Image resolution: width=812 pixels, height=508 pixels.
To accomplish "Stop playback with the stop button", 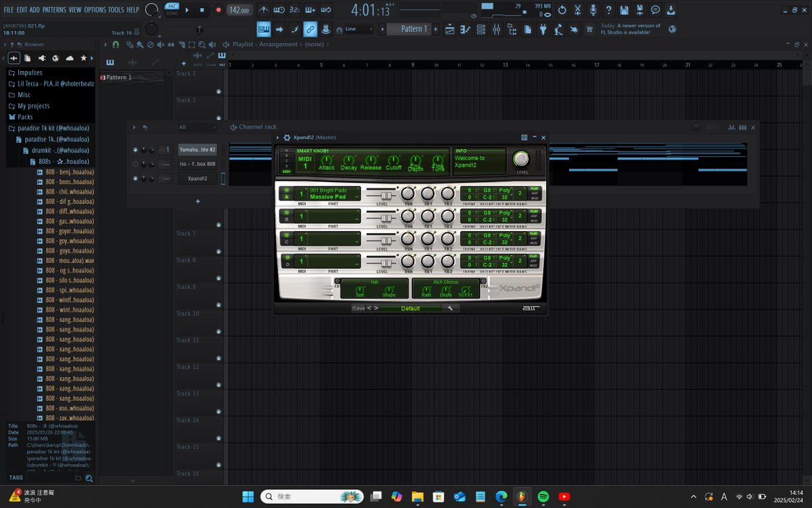I will pyautogui.click(x=202, y=10).
